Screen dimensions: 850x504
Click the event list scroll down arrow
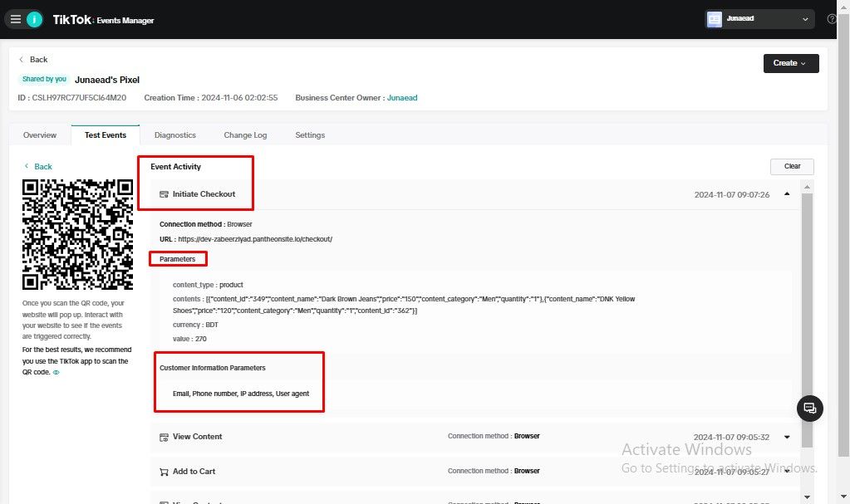point(807,497)
